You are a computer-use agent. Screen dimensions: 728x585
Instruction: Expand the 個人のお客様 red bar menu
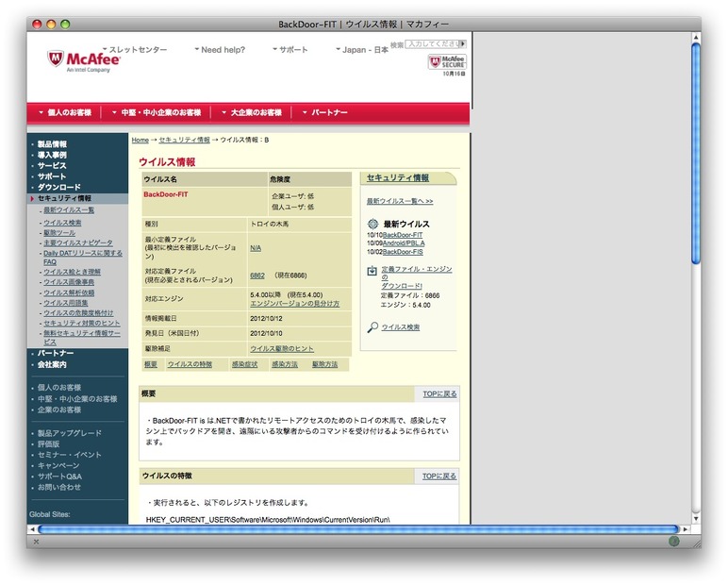[x=65, y=112]
